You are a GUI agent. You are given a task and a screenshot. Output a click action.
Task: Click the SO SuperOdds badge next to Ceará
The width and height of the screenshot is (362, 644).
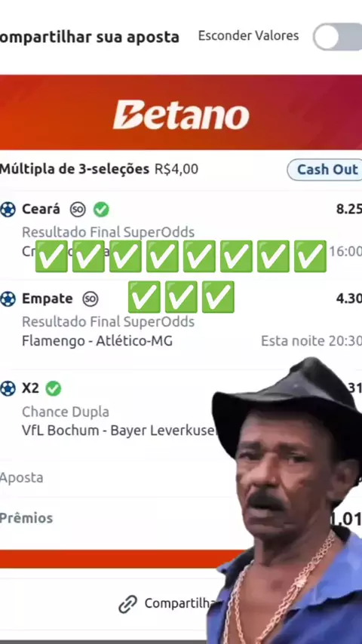78,210
